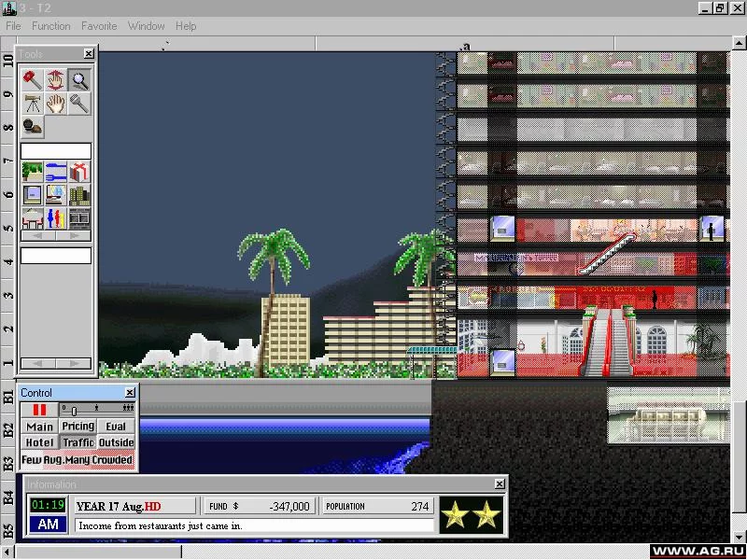This screenshot has width=747, height=560.
Task: Select the microphone tool
Action: click(79, 104)
